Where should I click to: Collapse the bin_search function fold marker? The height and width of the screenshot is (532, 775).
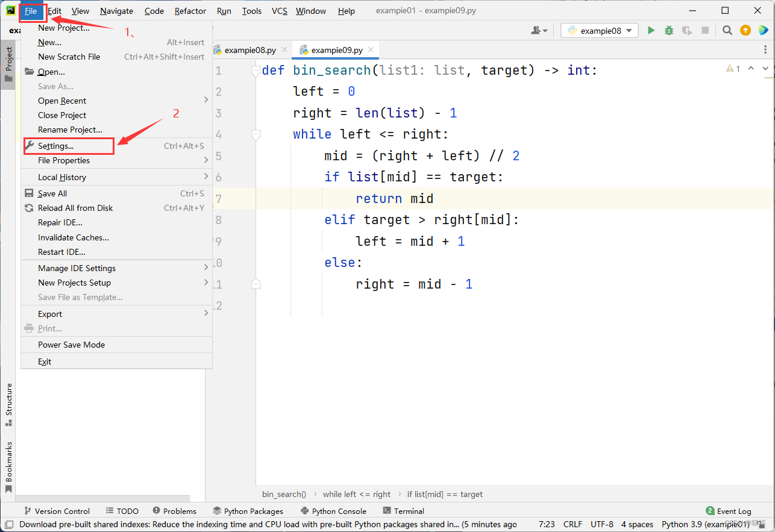coord(256,70)
